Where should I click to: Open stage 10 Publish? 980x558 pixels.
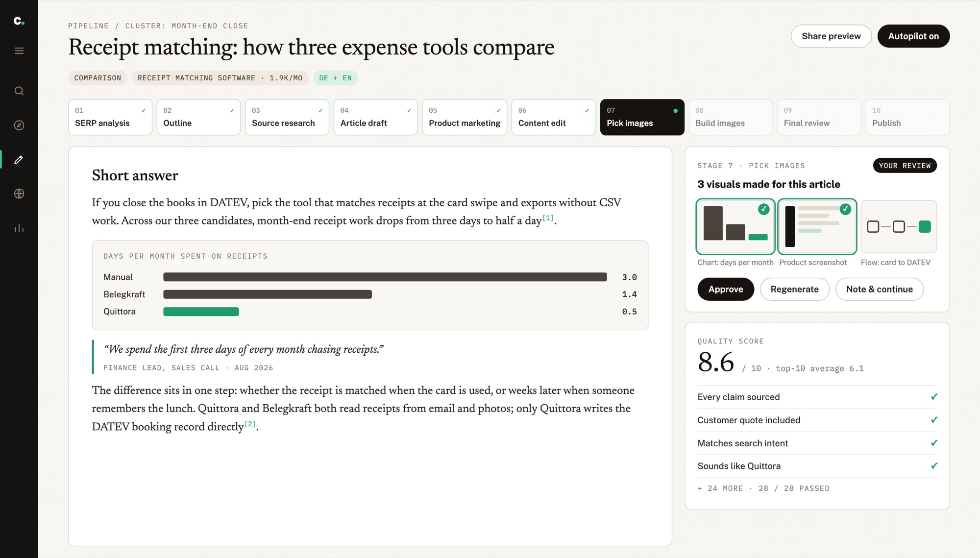pos(907,118)
